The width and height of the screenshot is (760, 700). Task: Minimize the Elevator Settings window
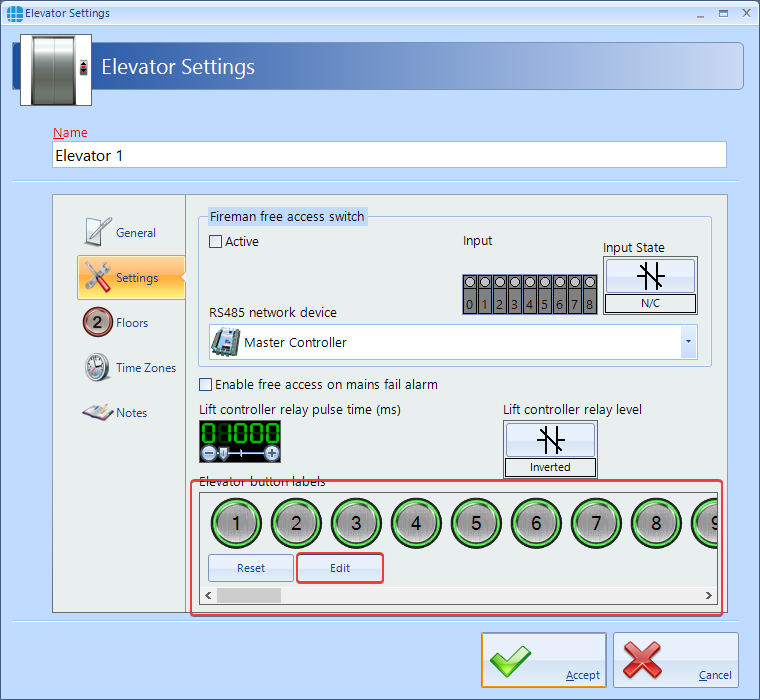(x=700, y=14)
